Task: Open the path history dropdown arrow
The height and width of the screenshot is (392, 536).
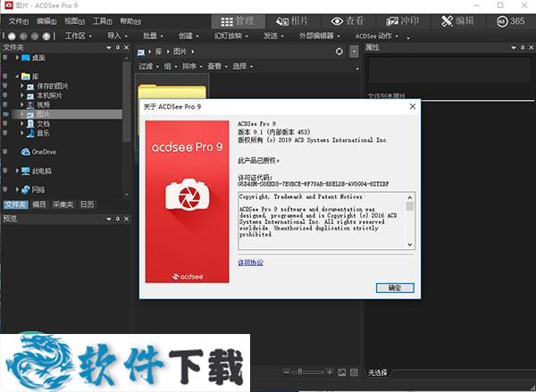Action: [x=354, y=52]
